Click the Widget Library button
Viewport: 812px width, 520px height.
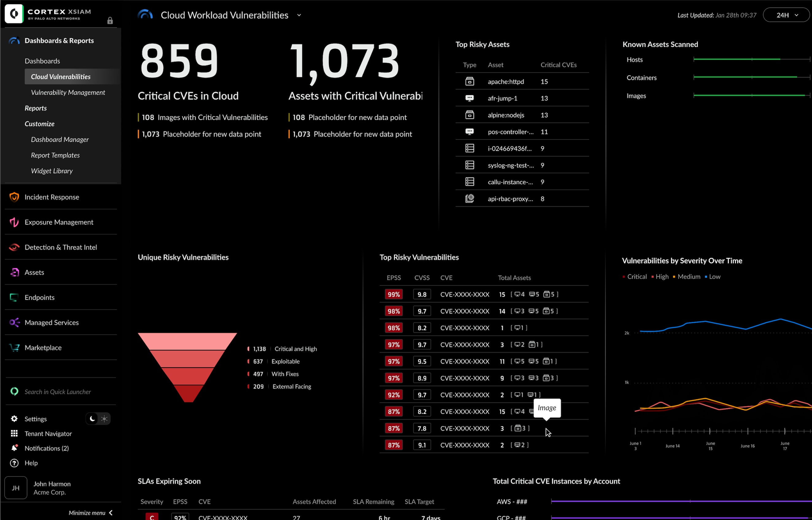pos(52,170)
